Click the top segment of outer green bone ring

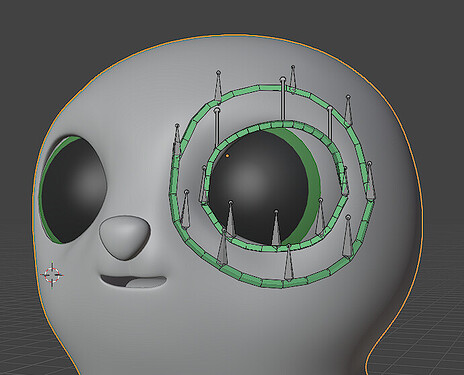click(x=270, y=89)
